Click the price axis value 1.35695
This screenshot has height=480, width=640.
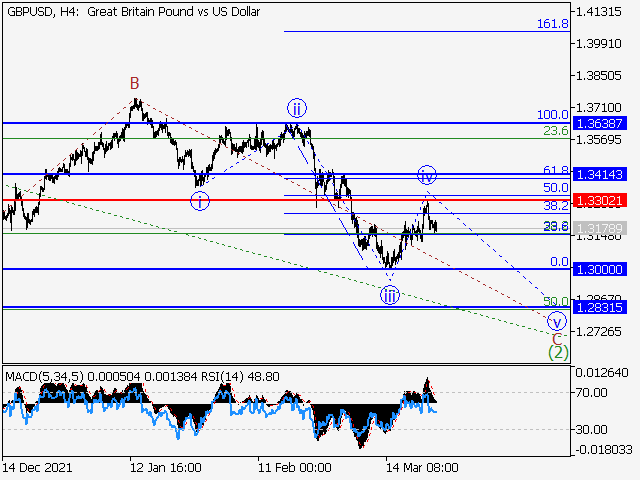[598, 140]
